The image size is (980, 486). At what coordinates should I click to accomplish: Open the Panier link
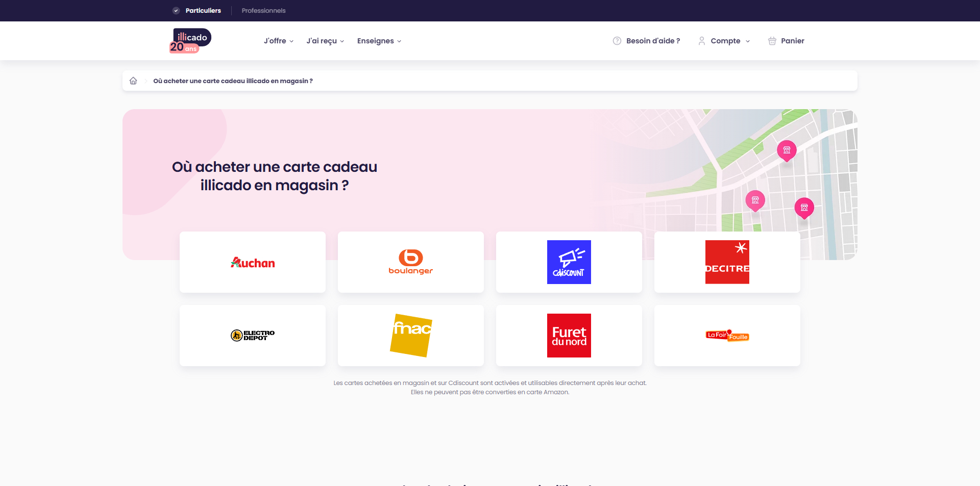787,41
